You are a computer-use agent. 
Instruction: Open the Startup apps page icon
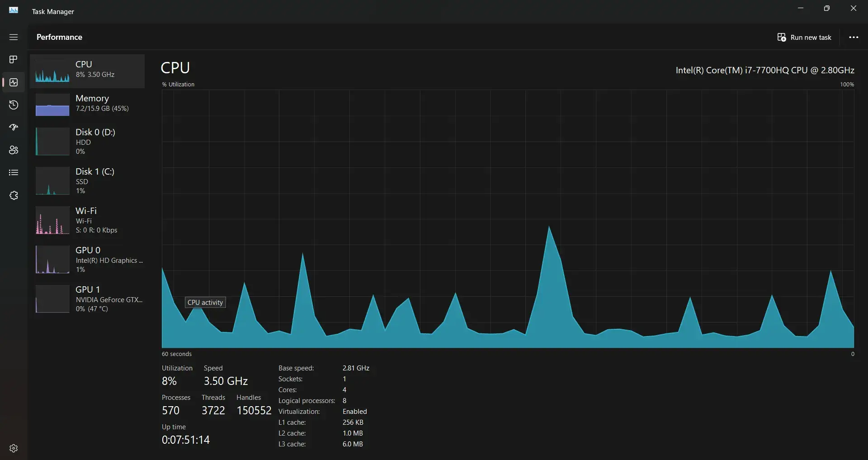14,128
